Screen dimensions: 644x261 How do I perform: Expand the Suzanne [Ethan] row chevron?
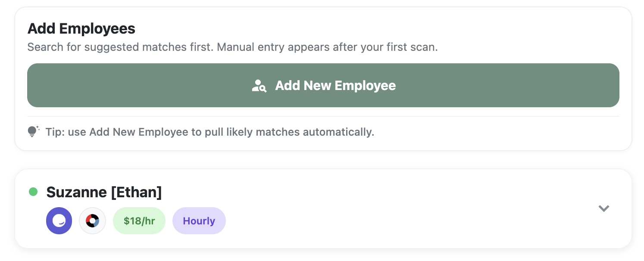(x=603, y=208)
